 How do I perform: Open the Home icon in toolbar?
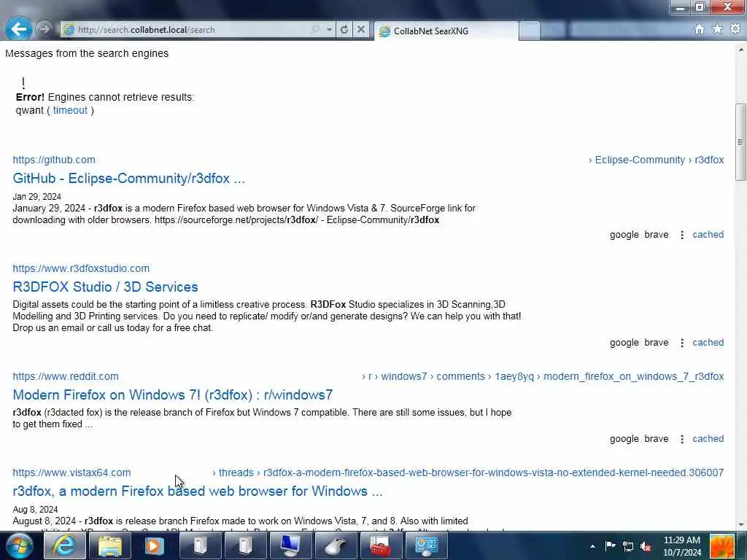pos(700,29)
